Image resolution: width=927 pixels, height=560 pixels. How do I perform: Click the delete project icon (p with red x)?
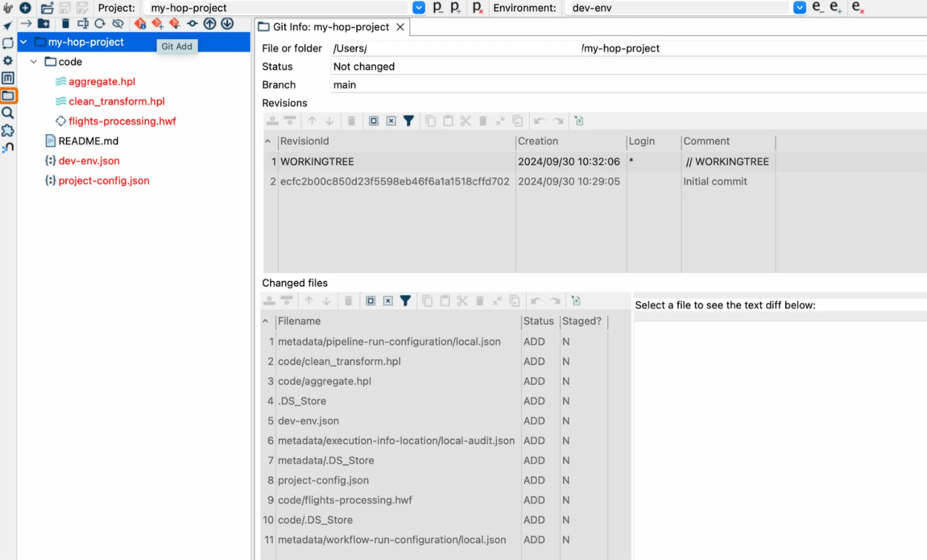coord(477,8)
